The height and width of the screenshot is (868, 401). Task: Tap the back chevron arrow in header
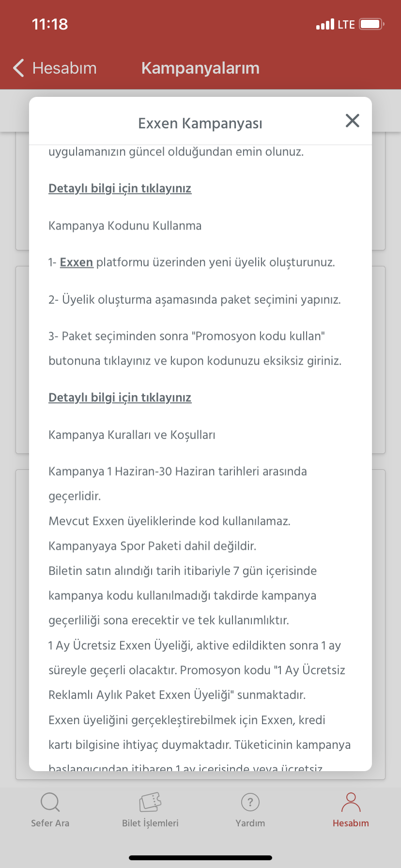tap(18, 68)
